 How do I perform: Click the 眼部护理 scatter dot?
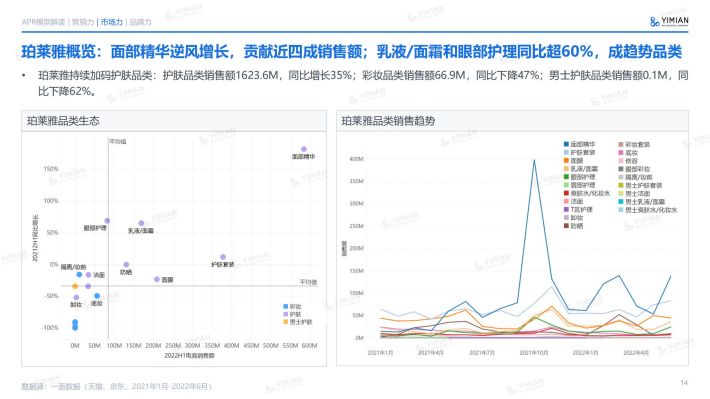click(x=107, y=221)
